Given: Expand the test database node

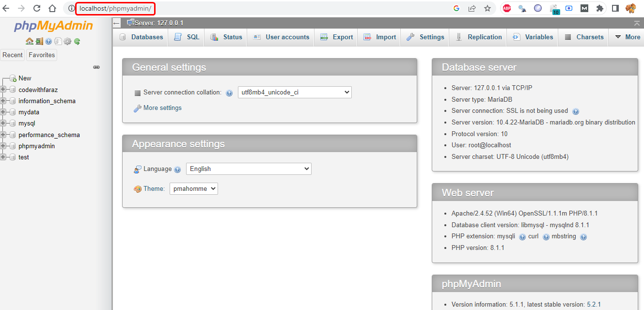Looking at the screenshot, I should [3, 157].
